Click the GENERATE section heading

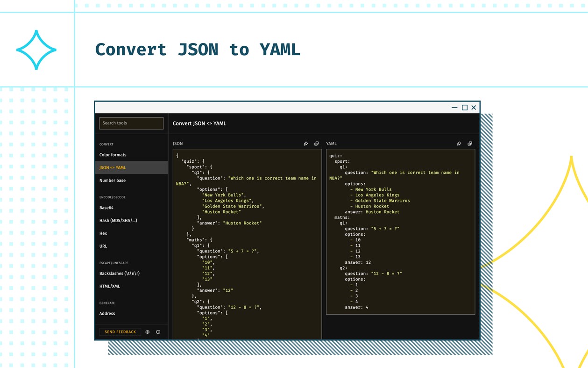point(107,303)
